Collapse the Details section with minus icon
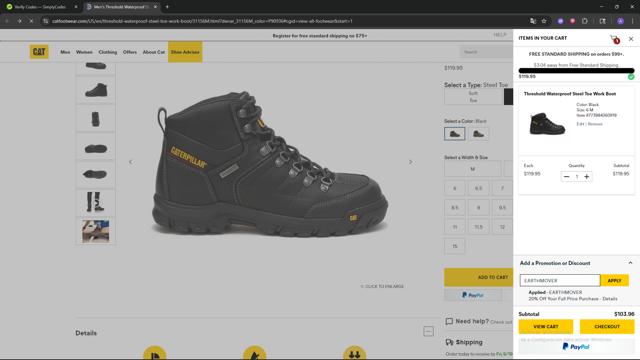The image size is (640, 360). click(428, 331)
